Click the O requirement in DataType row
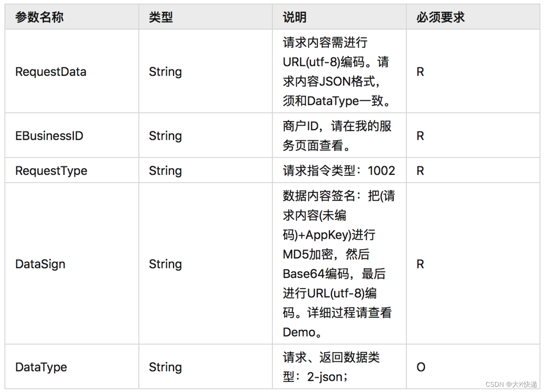 tap(420, 367)
